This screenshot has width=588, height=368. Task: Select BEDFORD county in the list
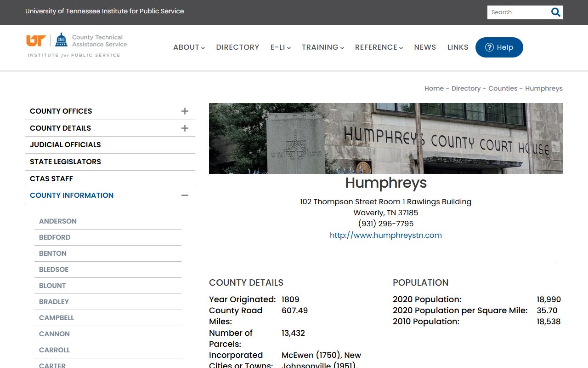click(55, 237)
